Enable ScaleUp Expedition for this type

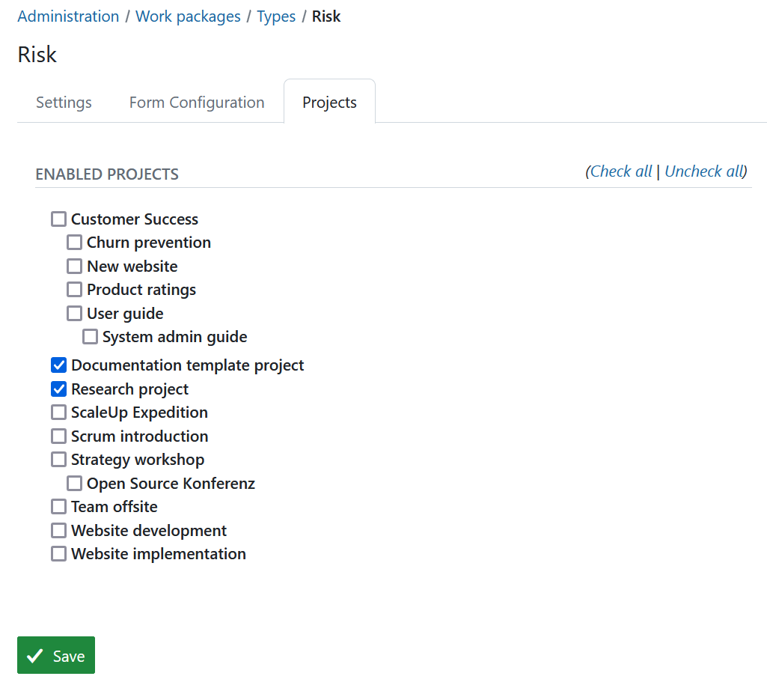pos(58,412)
